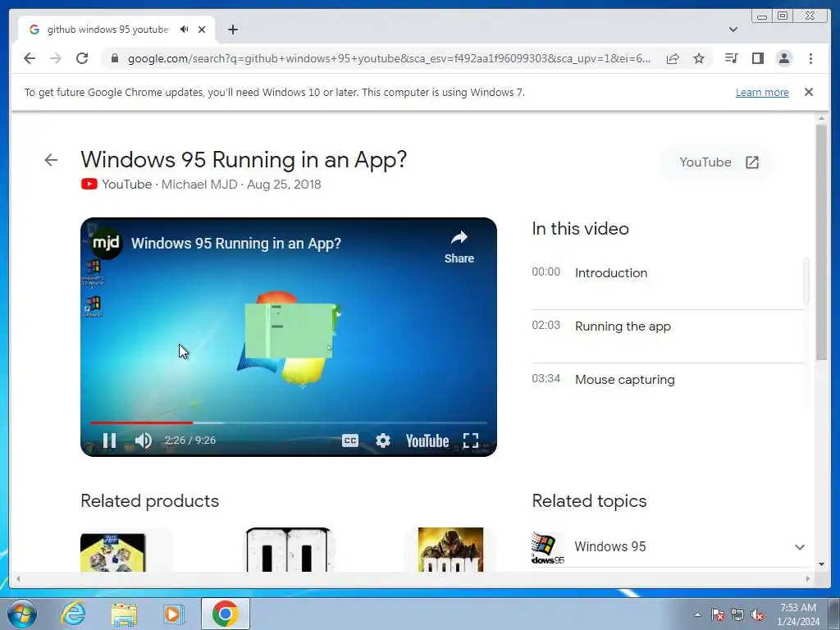Viewport: 840px width, 630px height.
Task: Click the Learn more link in the infobar
Action: pyautogui.click(x=762, y=92)
